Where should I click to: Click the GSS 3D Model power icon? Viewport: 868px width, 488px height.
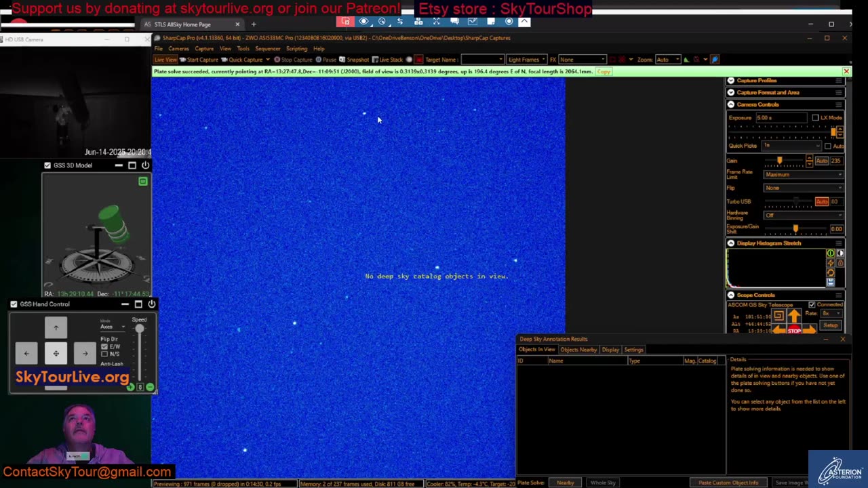click(145, 165)
